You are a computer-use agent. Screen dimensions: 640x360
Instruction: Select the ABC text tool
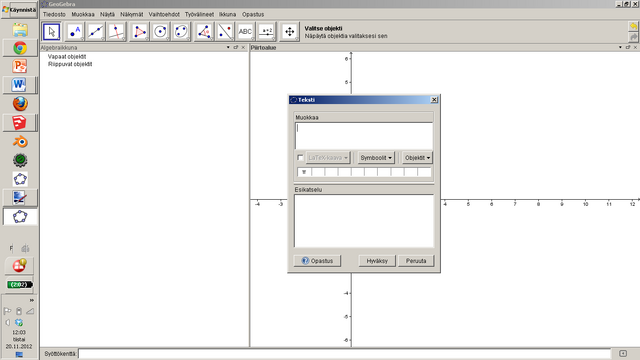pos(245,32)
